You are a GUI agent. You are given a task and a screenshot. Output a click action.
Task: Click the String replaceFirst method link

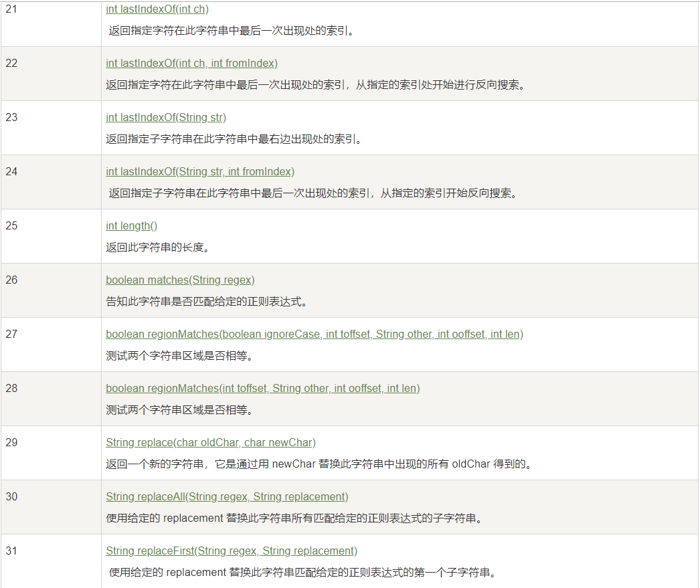232,551
